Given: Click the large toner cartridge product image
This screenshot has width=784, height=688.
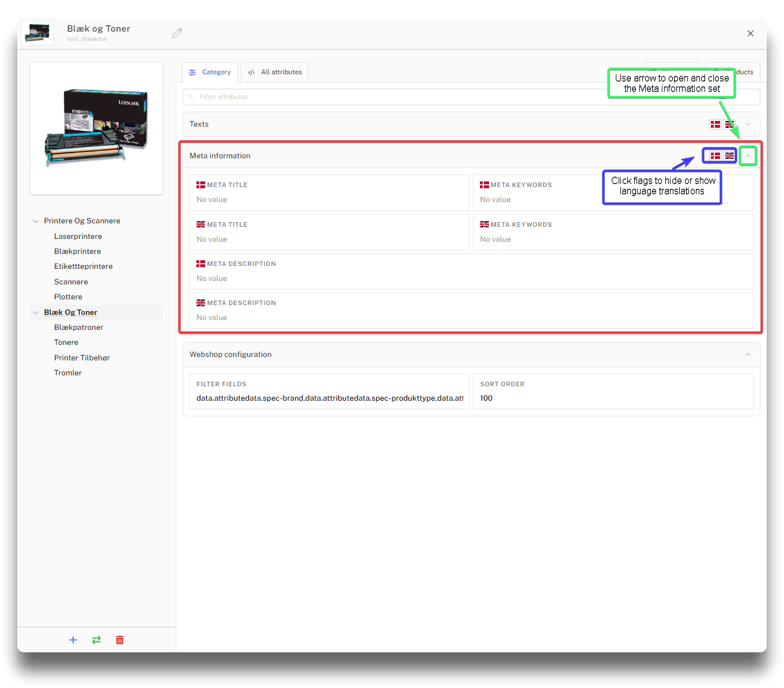Looking at the screenshot, I should [96, 128].
